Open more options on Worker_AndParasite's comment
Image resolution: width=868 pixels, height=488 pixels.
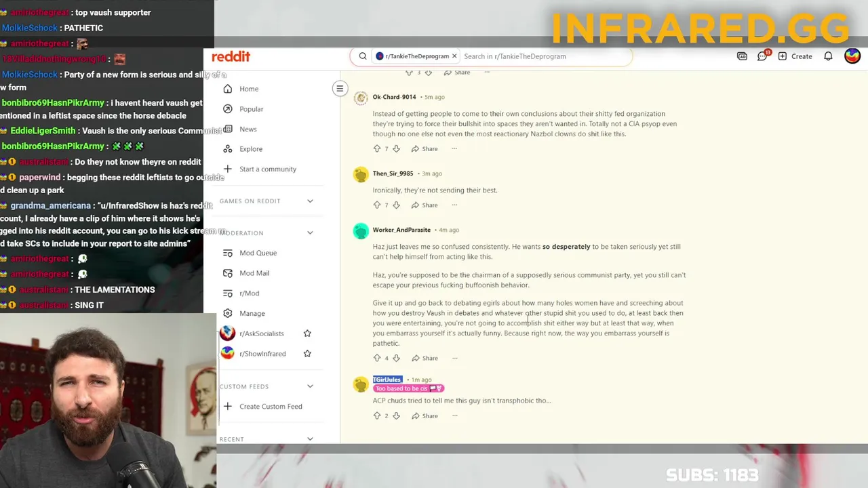coord(454,358)
